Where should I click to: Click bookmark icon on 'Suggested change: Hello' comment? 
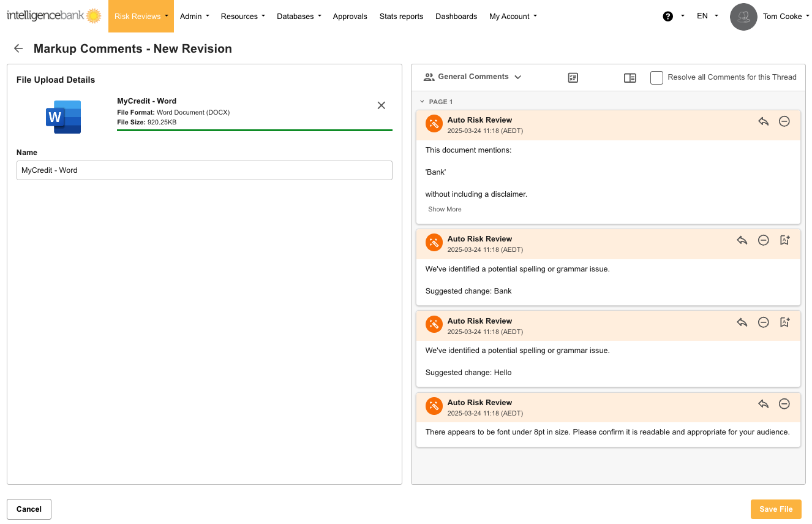tap(784, 322)
